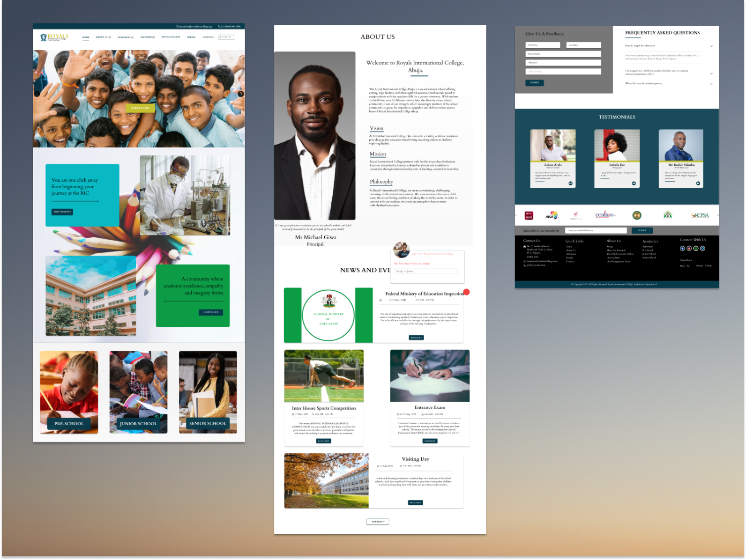Click the chat assistant avatar
The width and height of the screenshot is (746, 560).
click(x=401, y=250)
